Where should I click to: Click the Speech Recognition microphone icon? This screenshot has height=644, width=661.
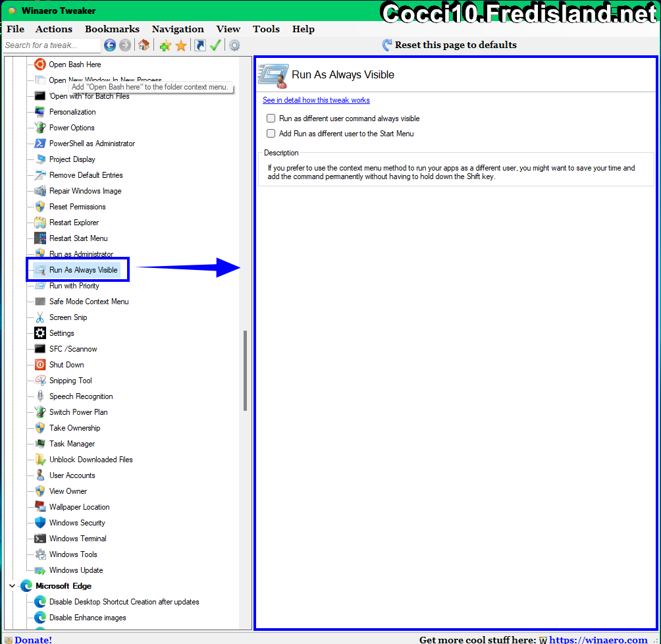coord(40,396)
